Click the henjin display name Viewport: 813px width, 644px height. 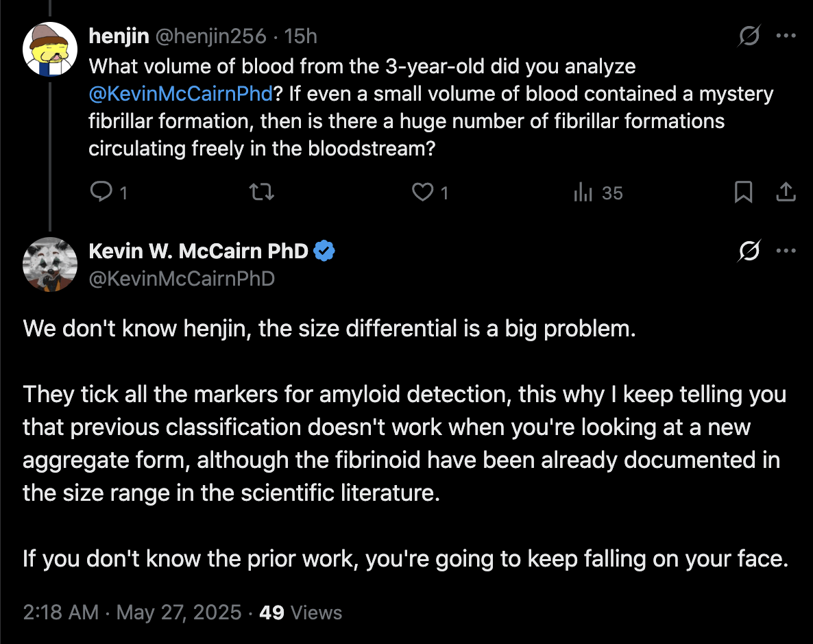click(x=119, y=36)
